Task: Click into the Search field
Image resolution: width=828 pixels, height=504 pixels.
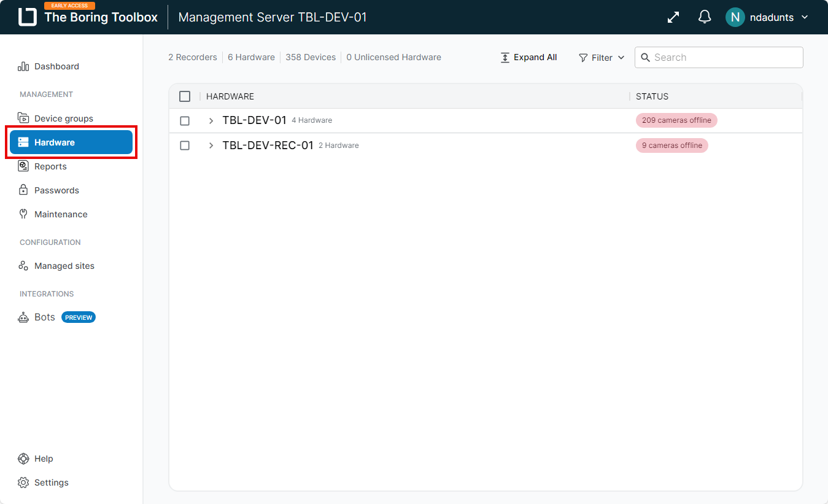Action: pyautogui.click(x=724, y=58)
